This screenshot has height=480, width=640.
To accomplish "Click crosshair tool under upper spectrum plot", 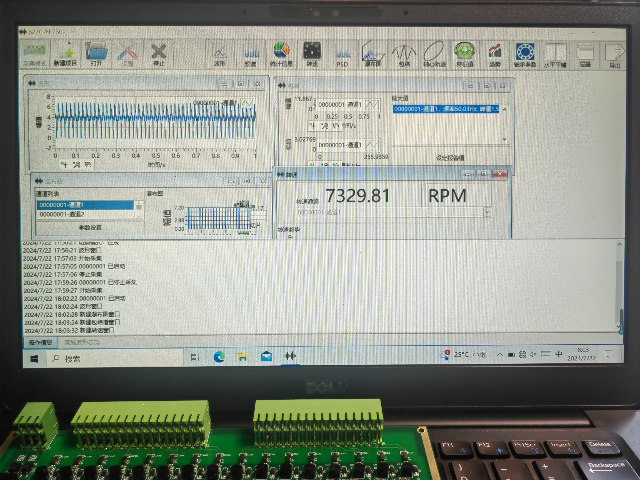I will point(313,126).
